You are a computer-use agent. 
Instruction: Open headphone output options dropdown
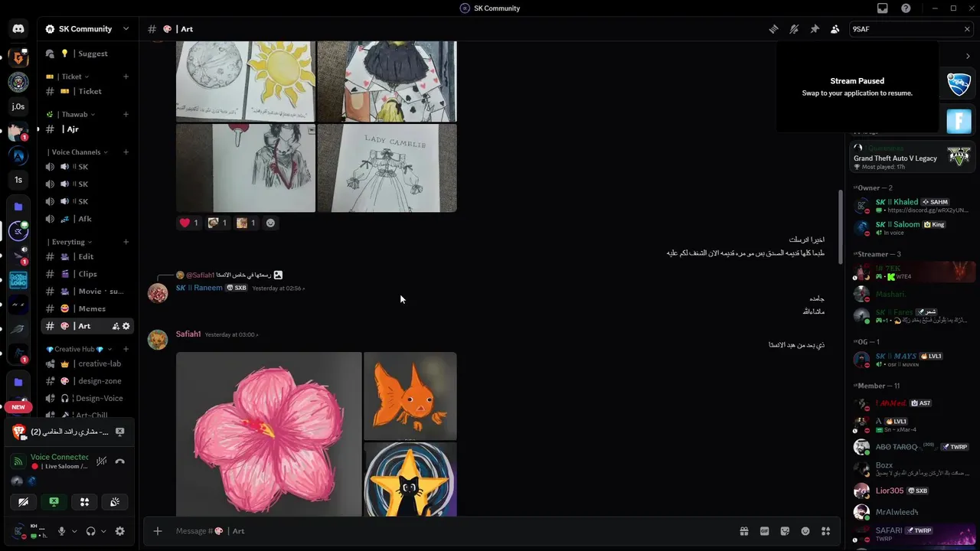(103, 531)
